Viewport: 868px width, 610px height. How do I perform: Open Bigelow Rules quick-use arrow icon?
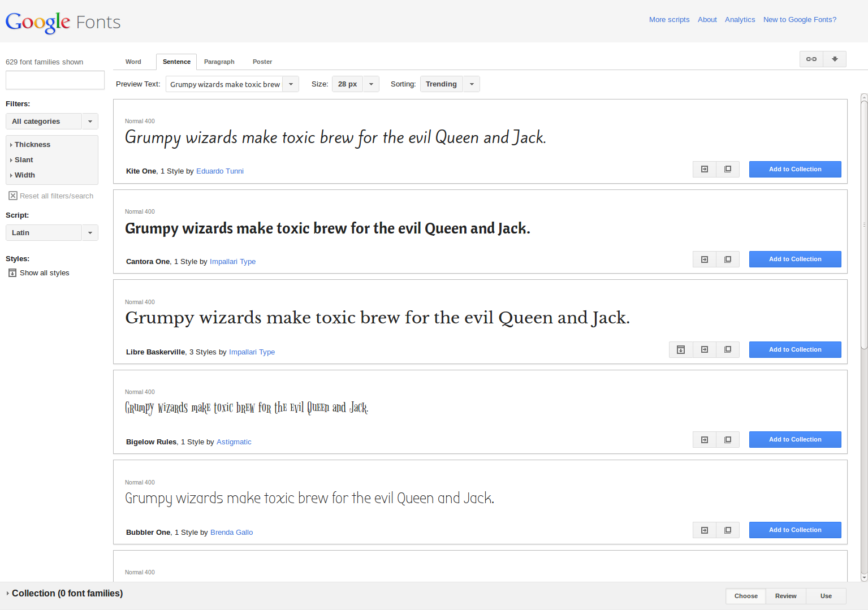point(705,440)
